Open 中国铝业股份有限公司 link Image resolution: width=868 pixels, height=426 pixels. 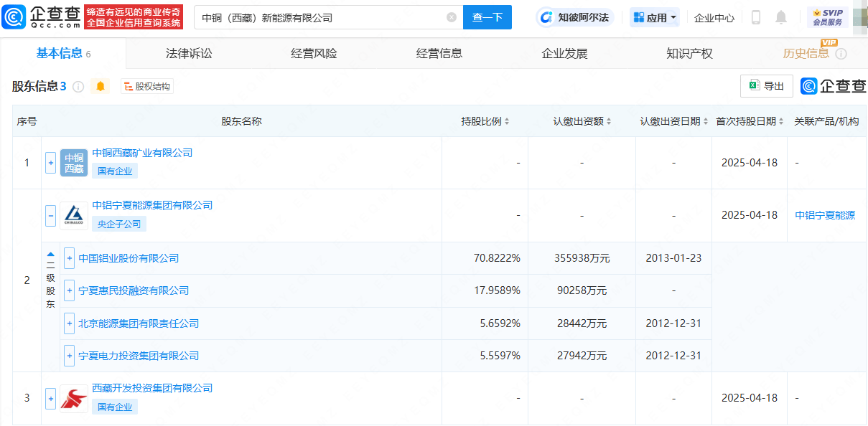click(129, 258)
